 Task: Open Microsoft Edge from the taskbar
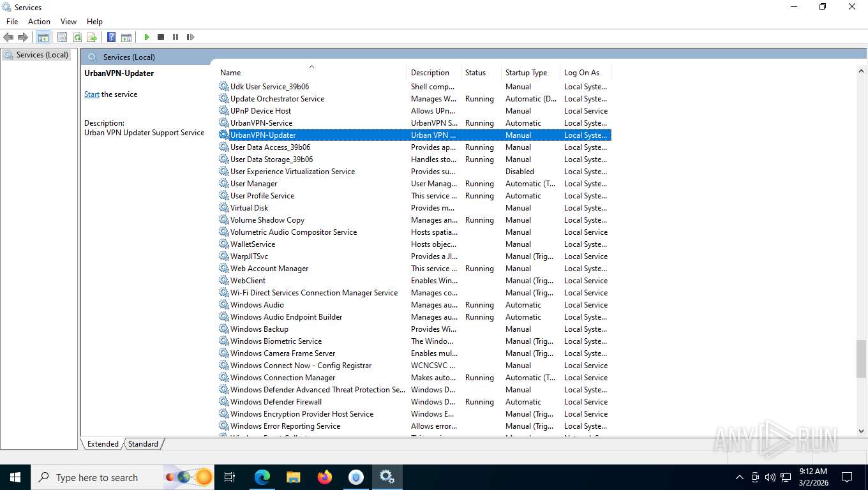pos(262,477)
